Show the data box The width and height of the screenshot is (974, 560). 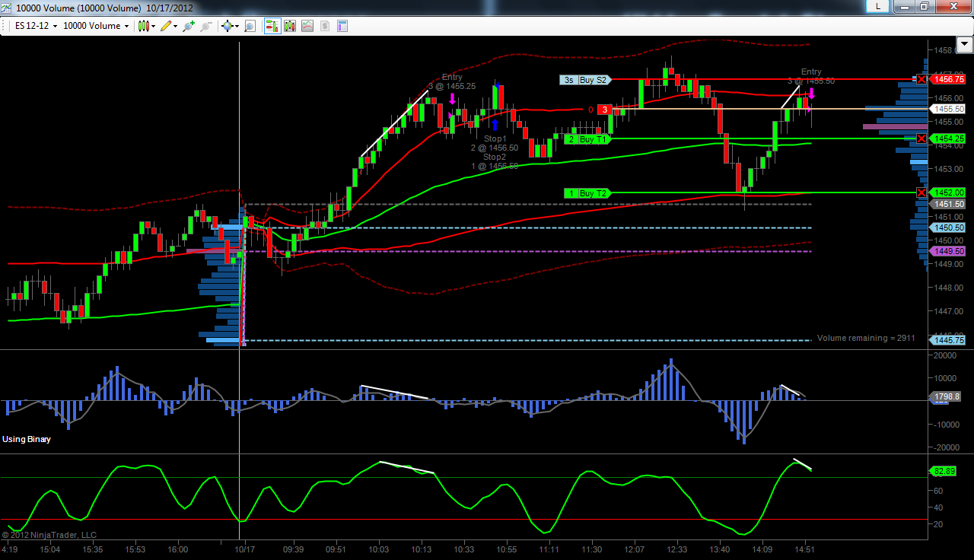[x=250, y=26]
